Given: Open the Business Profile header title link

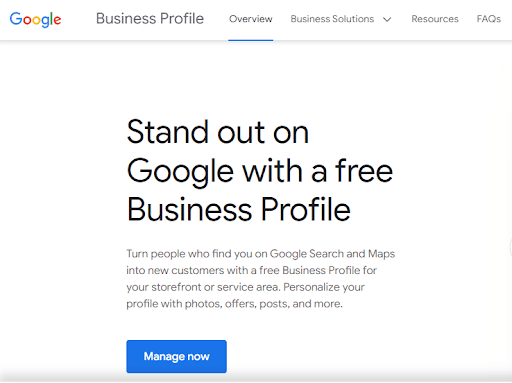Looking at the screenshot, I should [x=150, y=19].
